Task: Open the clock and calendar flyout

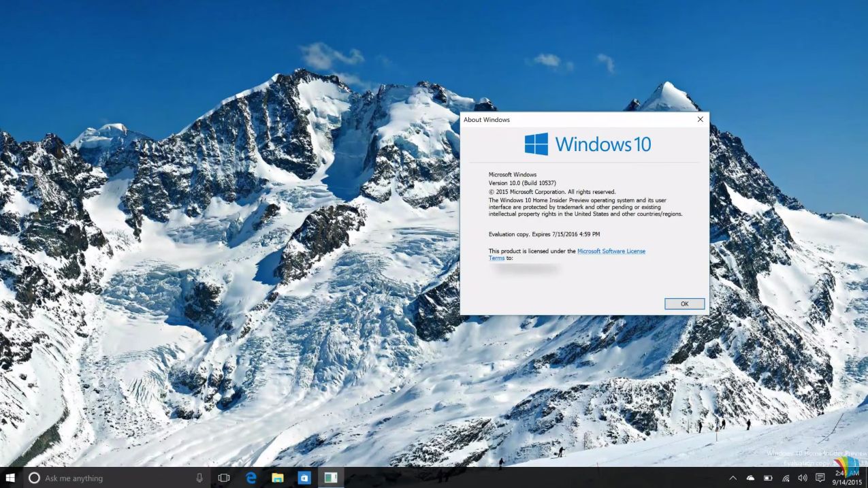Action: pyautogui.click(x=847, y=478)
